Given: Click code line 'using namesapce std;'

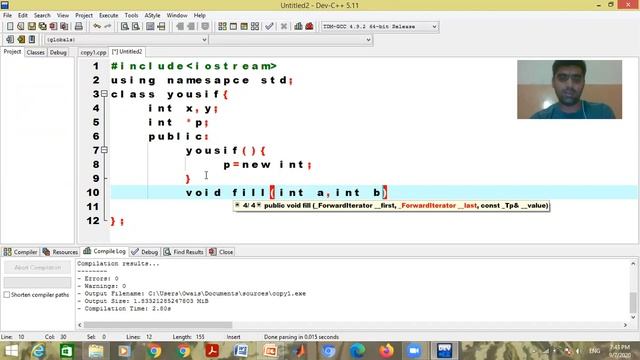Looking at the screenshot, I should 202,80.
